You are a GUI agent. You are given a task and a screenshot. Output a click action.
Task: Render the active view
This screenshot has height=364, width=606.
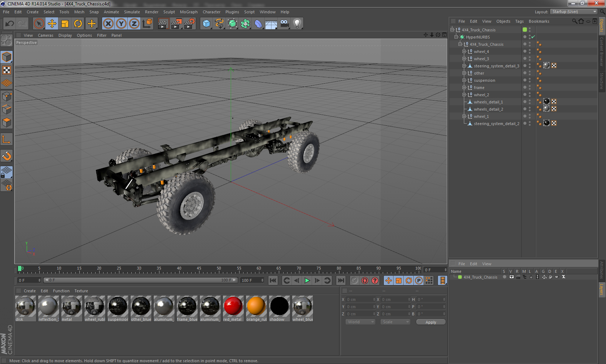163,24
